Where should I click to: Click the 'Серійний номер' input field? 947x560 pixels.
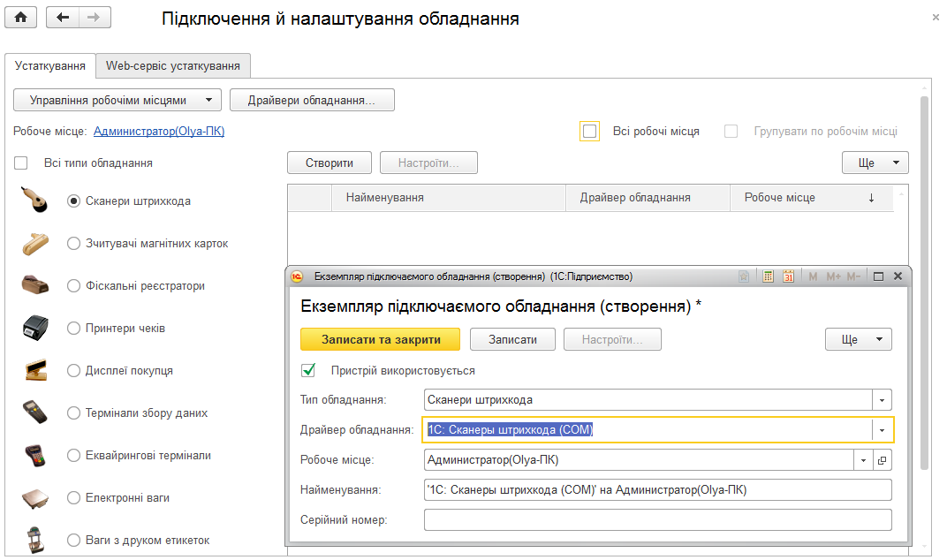[658, 519]
